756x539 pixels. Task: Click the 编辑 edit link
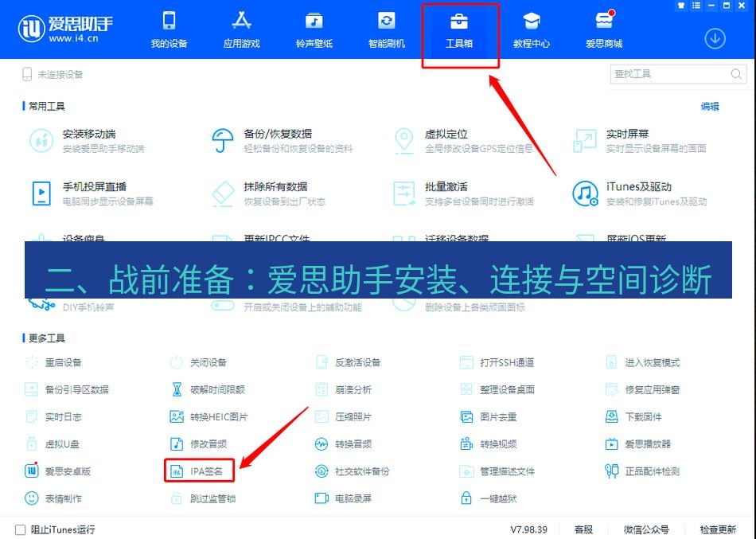(709, 104)
